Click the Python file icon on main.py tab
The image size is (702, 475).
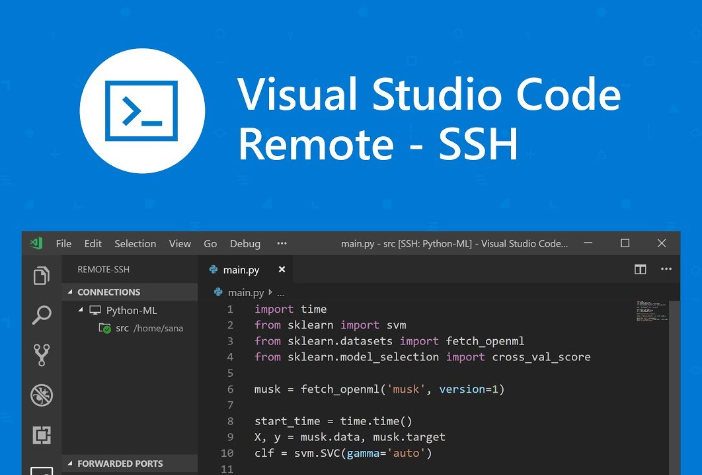coord(214,270)
